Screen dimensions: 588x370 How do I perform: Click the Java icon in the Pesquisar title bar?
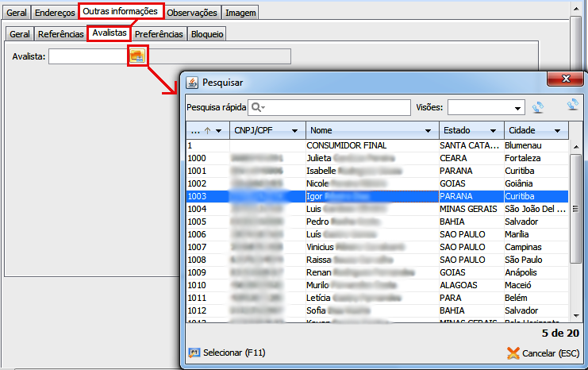pyautogui.click(x=192, y=83)
